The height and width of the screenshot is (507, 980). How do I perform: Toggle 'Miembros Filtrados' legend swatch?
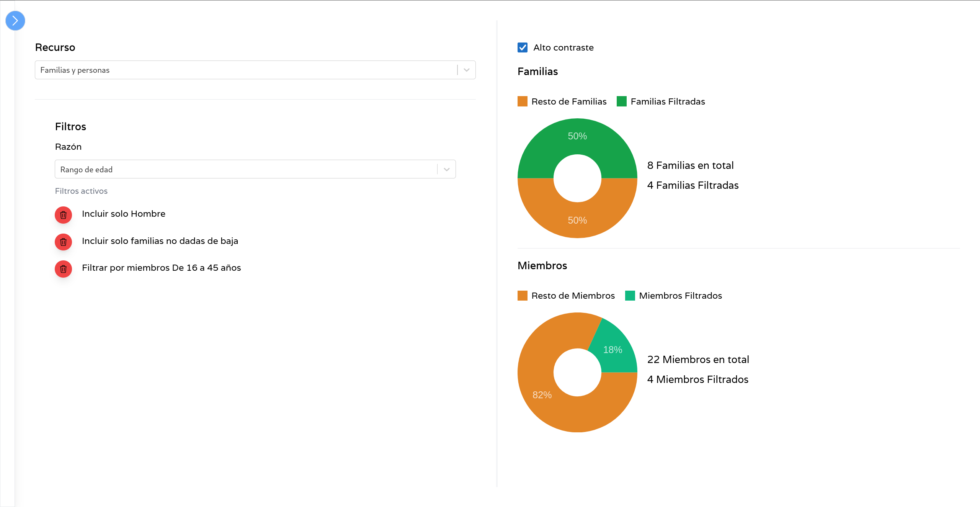(x=630, y=296)
